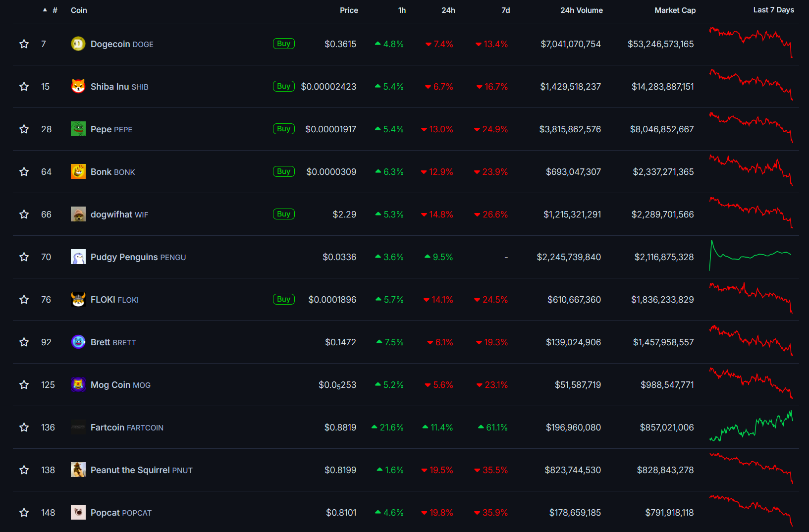
Task: Click the Brett coin logo icon
Action: pyautogui.click(x=78, y=342)
